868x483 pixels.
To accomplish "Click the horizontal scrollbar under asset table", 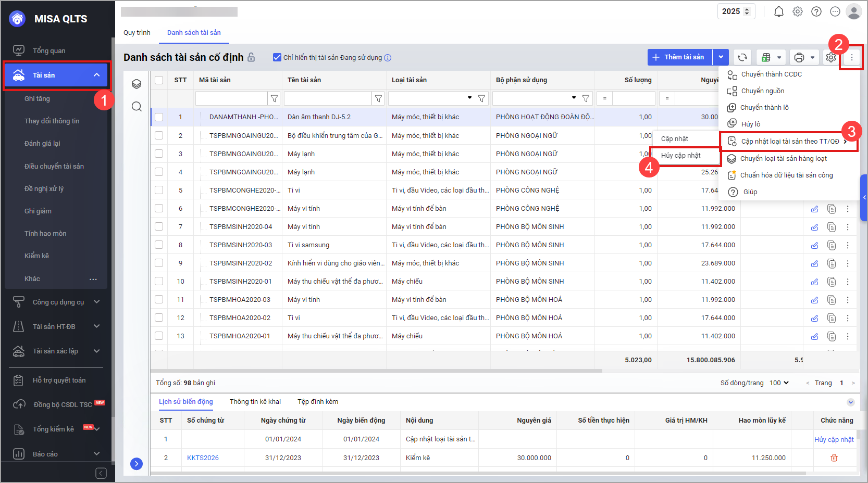I will tap(375, 371).
